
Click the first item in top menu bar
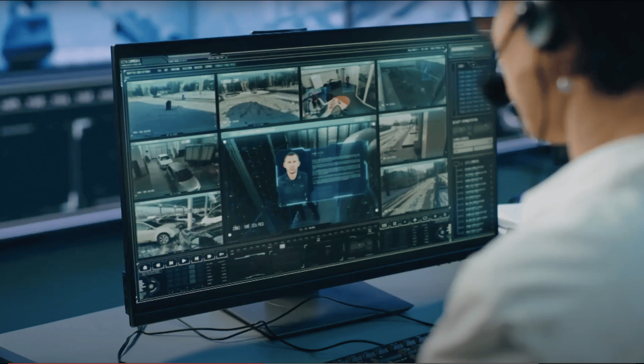tap(159, 70)
